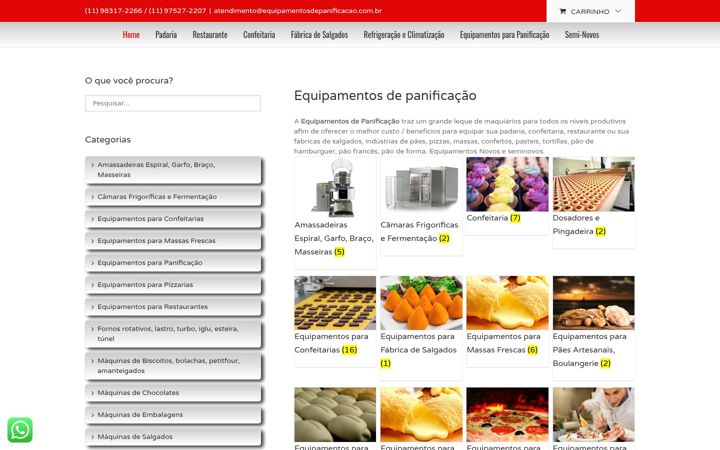Click the pizza in oven thumbnail
The image size is (720, 450).
point(507,415)
